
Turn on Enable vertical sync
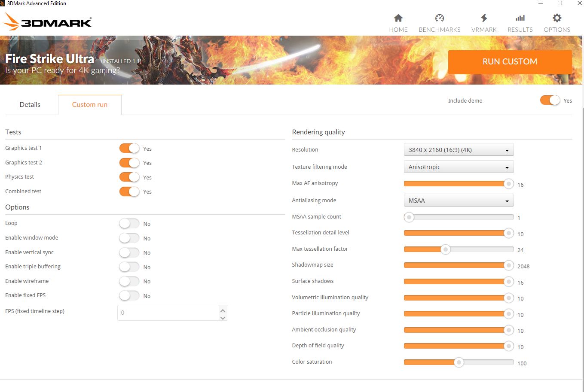(129, 252)
